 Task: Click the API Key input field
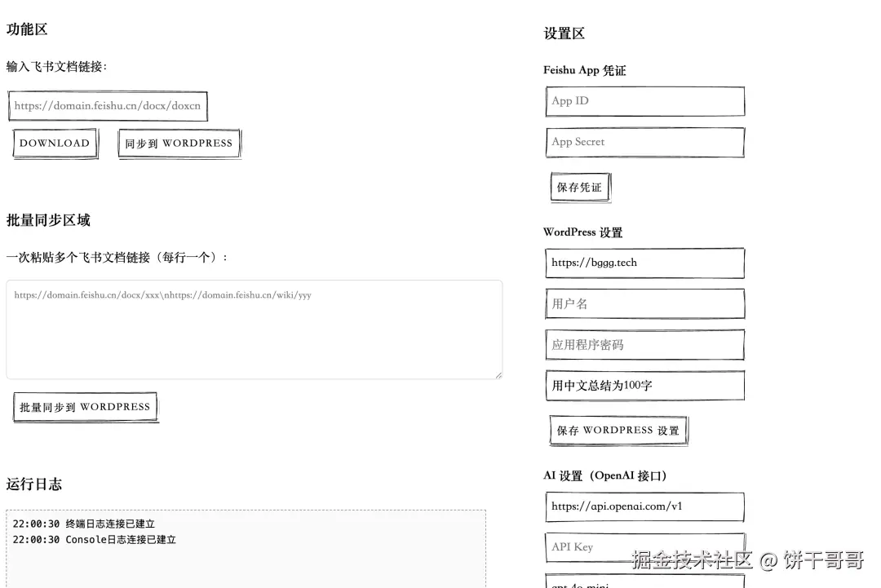click(x=645, y=547)
